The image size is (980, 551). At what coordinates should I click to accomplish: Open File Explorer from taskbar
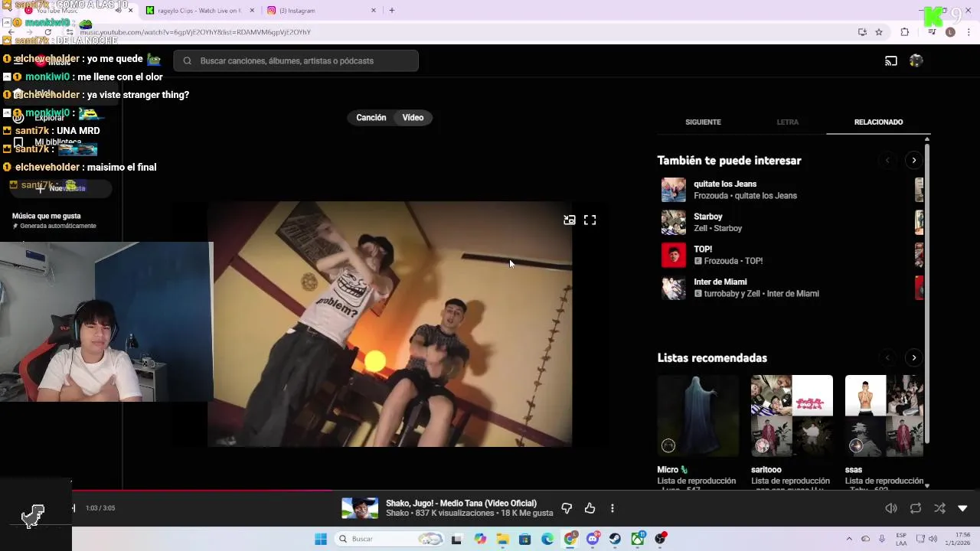pos(502,539)
